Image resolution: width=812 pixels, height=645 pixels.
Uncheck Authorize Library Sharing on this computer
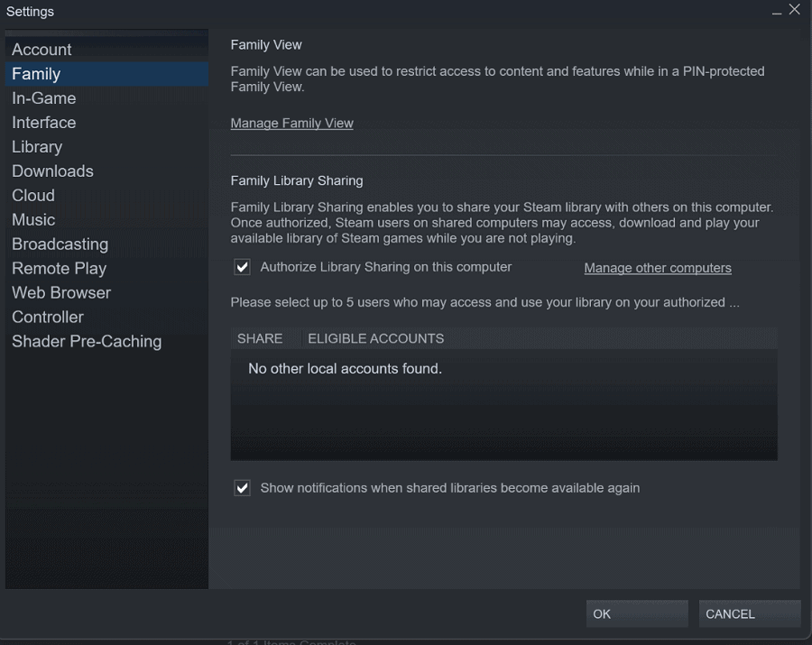point(243,267)
